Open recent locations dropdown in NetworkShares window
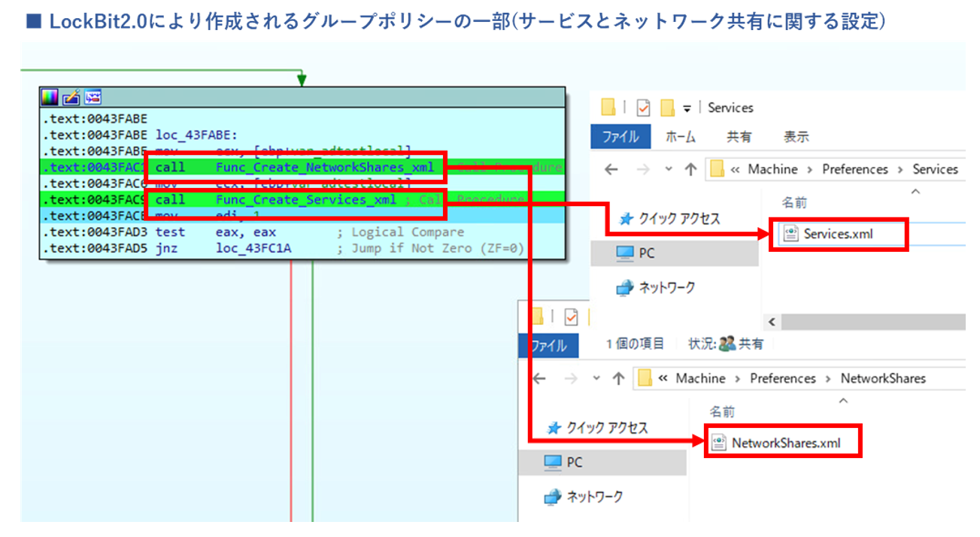Image resolution: width=980 pixels, height=537 pixels. 596,378
